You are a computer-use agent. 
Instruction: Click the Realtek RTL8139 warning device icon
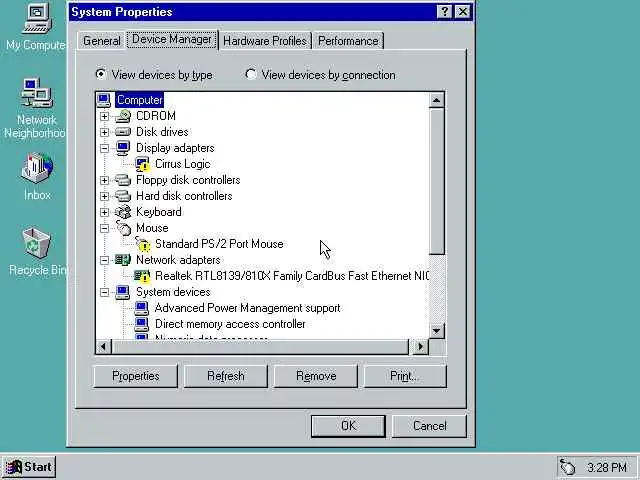click(142, 276)
